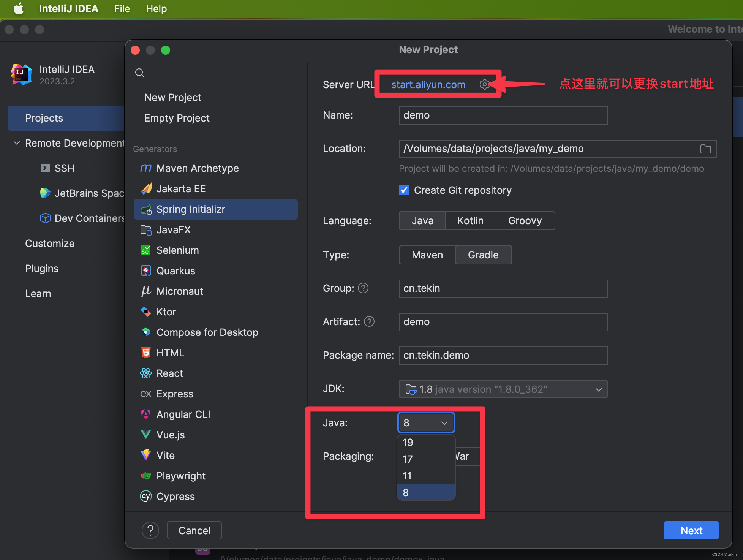Image resolution: width=743 pixels, height=560 pixels.
Task: Click the Quarkus generator icon
Action: (x=146, y=270)
